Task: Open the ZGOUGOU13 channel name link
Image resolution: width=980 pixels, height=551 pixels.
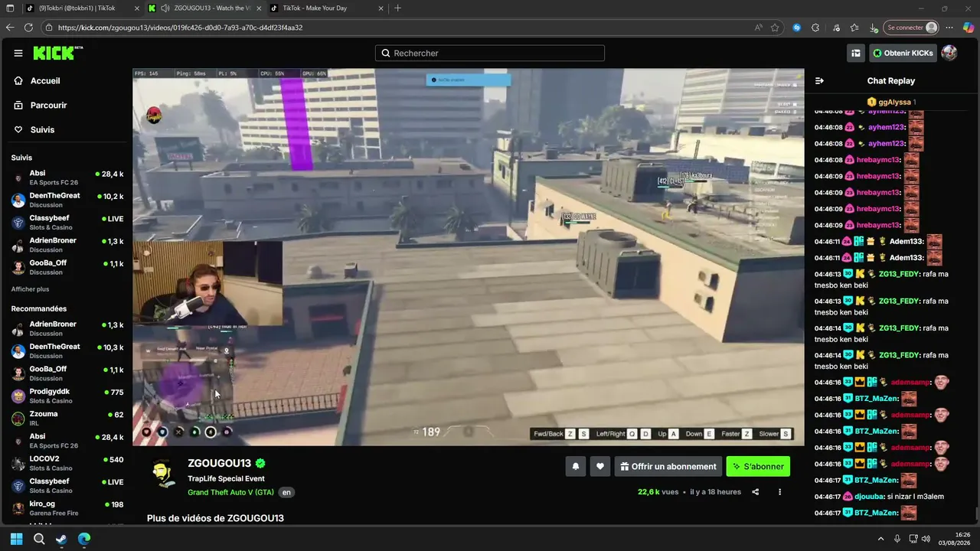Action: (x=219, y=463)
